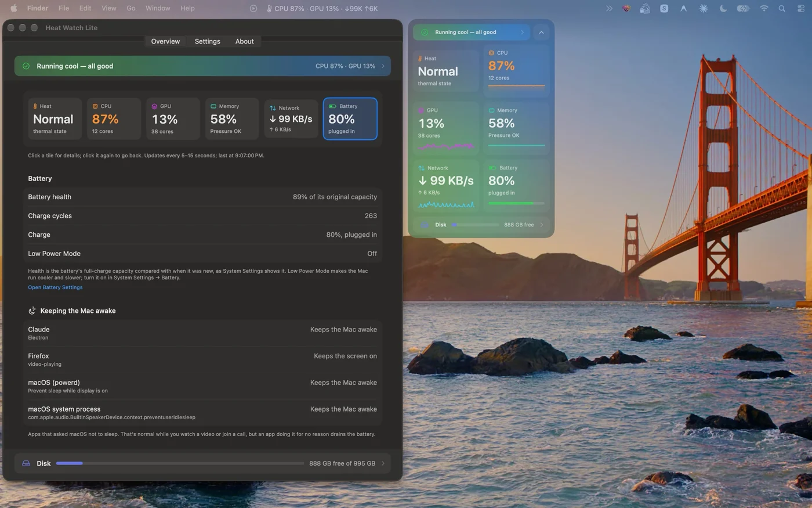This screenshot has height=508, width=812.
Task: Click the green checkmark icon in the main window status banner
Action: (26, 66)
